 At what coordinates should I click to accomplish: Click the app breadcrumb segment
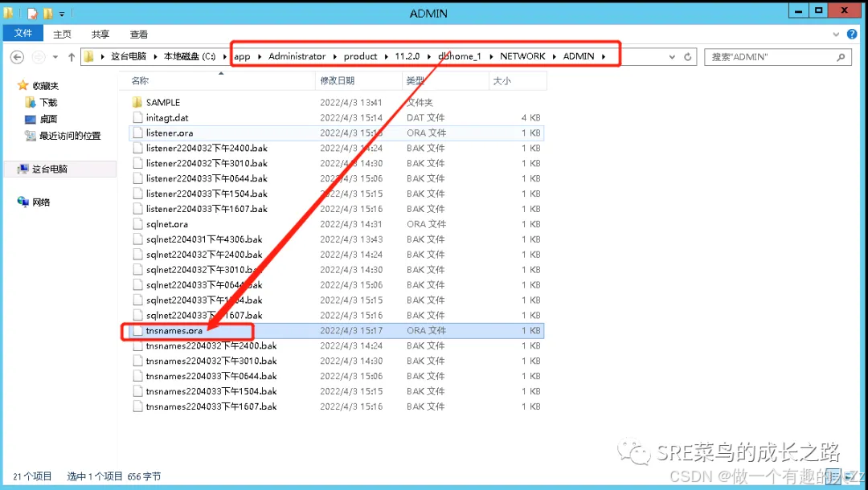tap(242, 56)
